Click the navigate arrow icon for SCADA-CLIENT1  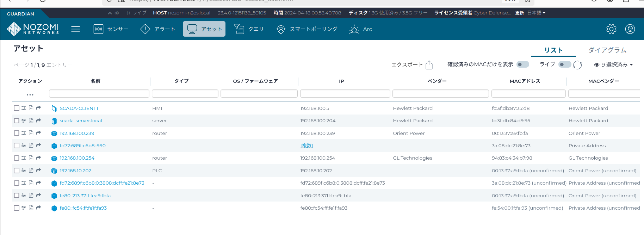[38, 108]
